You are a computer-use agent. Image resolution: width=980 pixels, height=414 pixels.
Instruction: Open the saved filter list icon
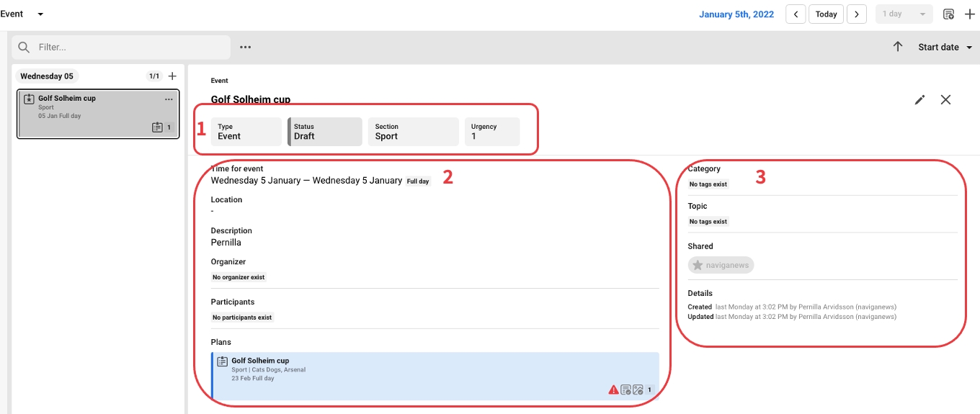pyautogui.click(x=948, y=14)
